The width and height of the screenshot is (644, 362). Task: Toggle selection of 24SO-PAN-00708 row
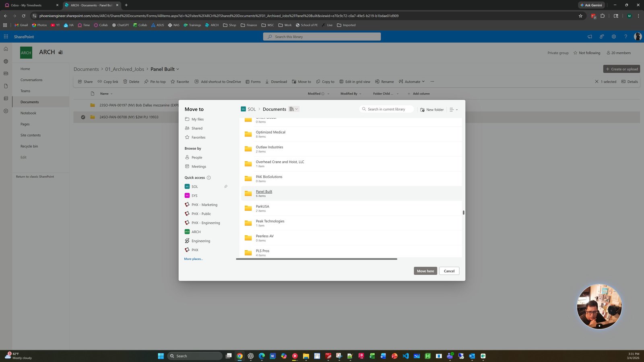(x=83, y=117)
